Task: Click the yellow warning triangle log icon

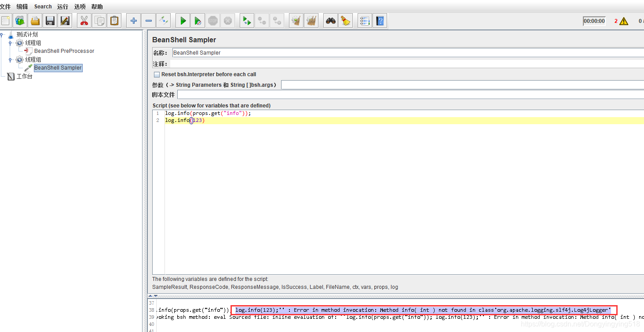Action: tap(624, 21)
